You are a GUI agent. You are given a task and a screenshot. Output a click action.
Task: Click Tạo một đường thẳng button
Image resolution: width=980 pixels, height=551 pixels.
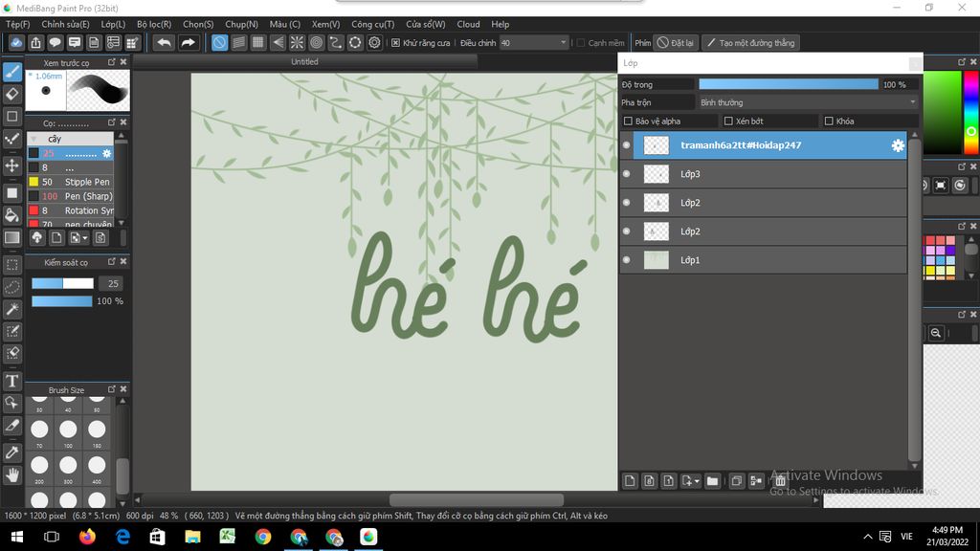(750, 42)
